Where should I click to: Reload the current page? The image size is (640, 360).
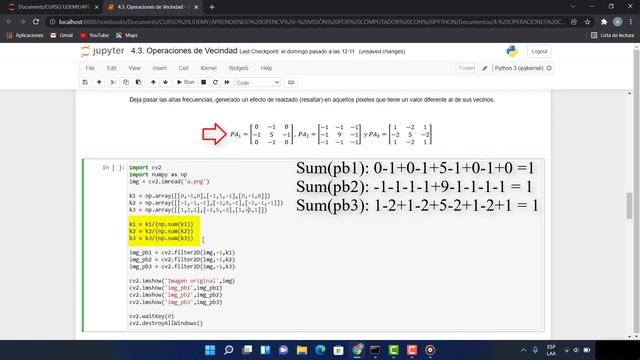(36, 22)
